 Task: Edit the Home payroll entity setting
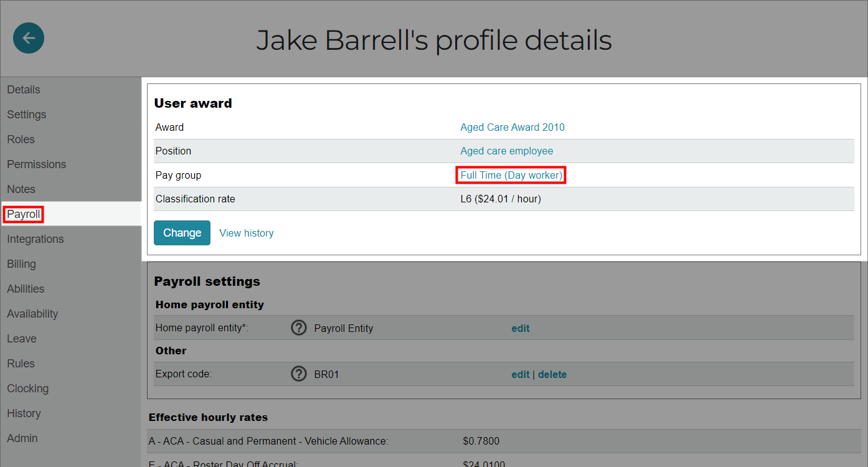(x=521, y=328)
